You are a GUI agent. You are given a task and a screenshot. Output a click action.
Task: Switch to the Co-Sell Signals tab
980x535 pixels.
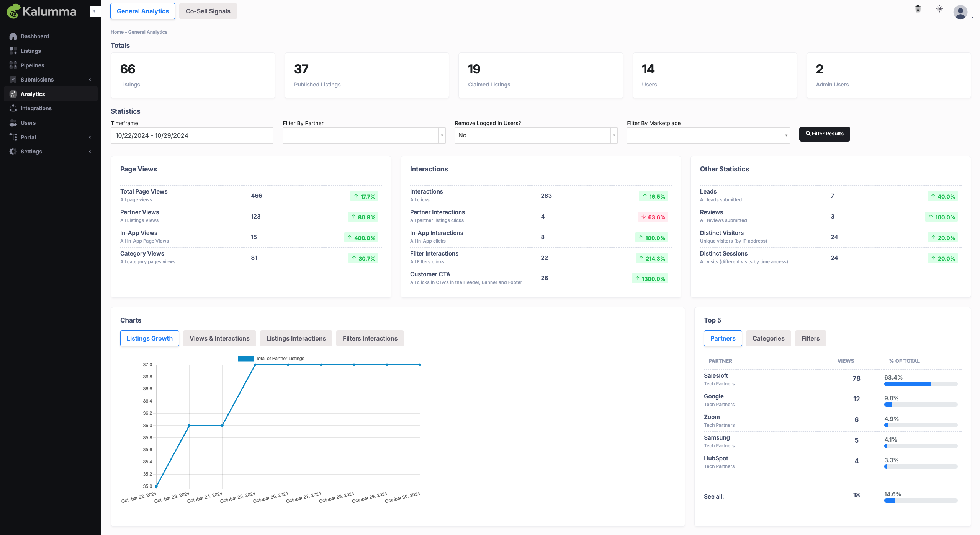pyautogui.click(x=208, y=11)
